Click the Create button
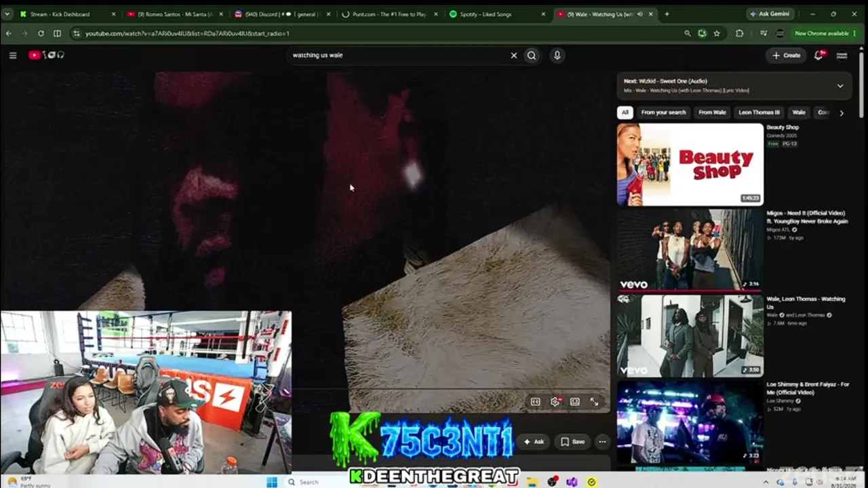Screen dimensions: 868x488 (787, 56)
